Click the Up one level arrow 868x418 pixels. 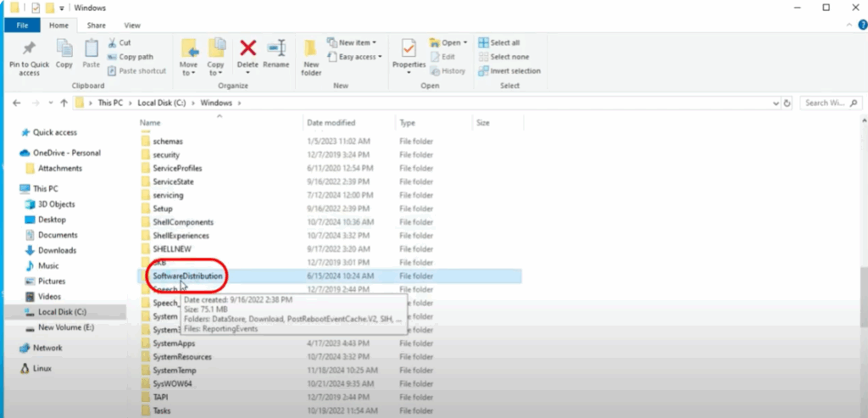(64, 103)
